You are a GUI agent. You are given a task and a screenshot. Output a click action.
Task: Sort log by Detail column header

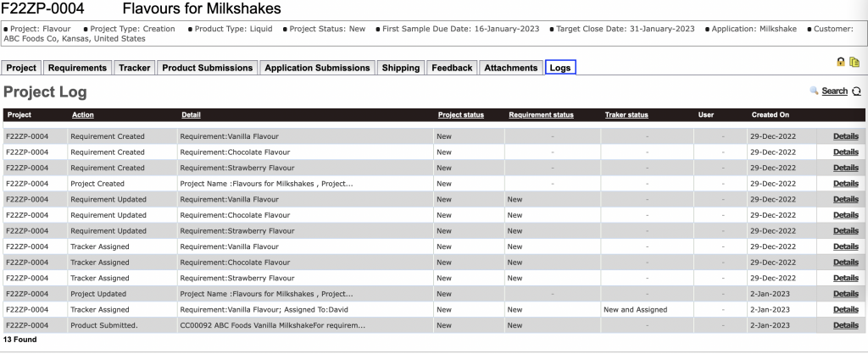click(x=191, y=115)
